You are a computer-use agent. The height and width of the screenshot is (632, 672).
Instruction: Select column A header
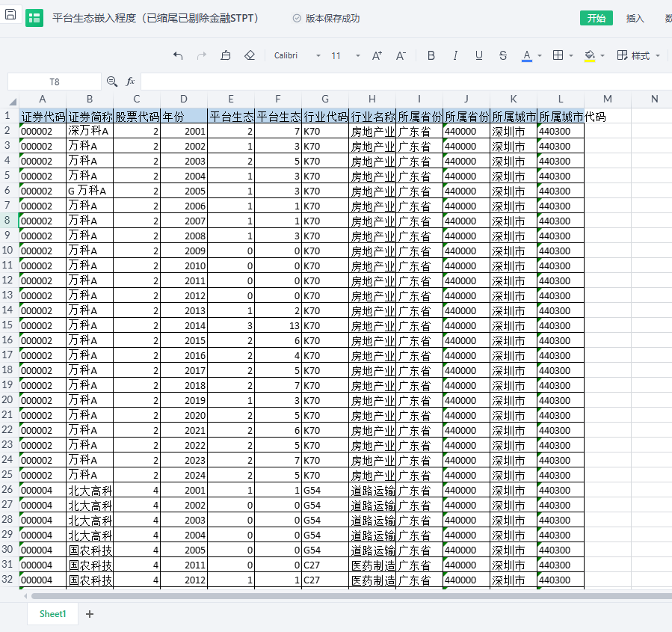tap(43, 99)
